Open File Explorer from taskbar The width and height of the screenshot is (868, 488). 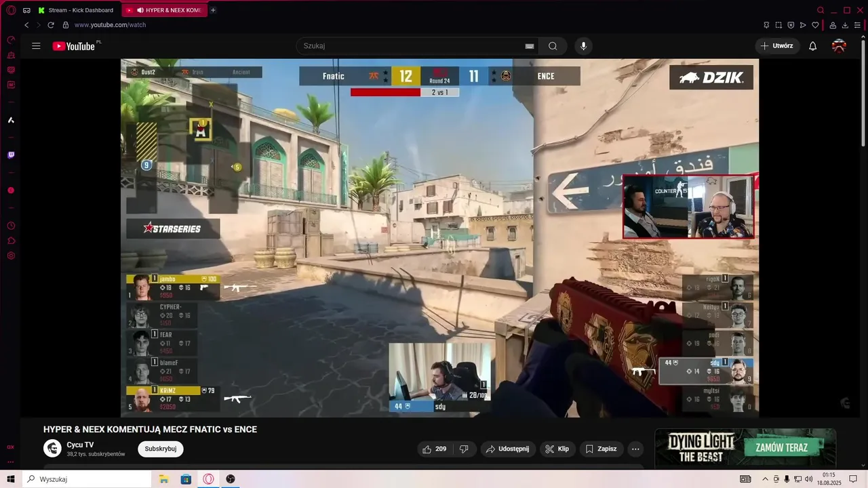(x=163, y=479)
